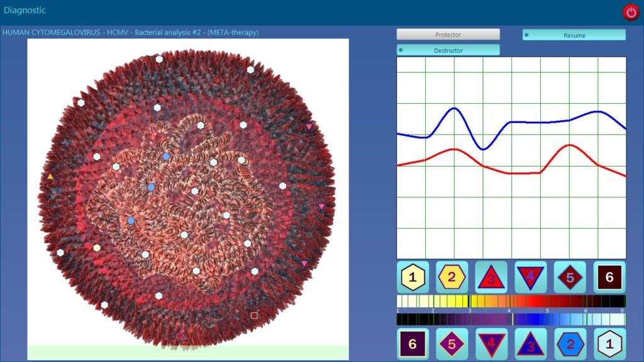Select the Protector button
The image size is (644, 362).
click(x=448, y=35)
